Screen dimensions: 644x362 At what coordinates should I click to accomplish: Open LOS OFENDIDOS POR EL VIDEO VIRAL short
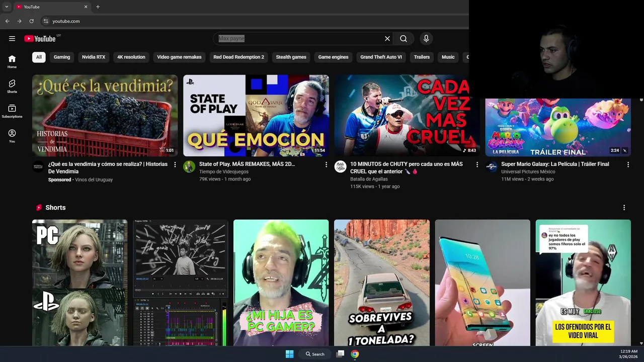(x=583, y=283)
